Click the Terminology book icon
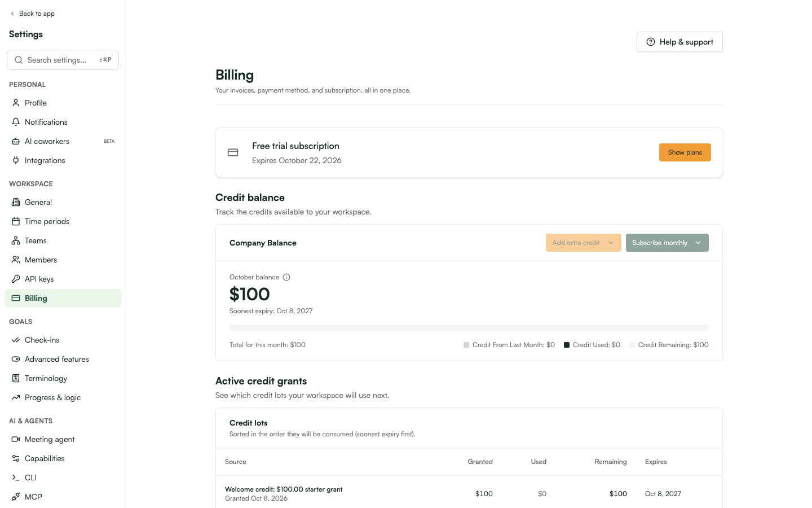 tap(16, 378)
